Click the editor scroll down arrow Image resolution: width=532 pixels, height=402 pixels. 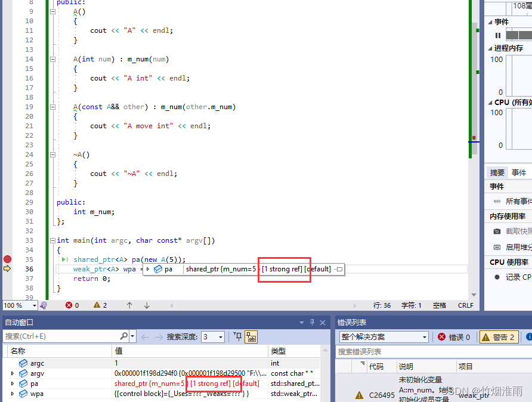[x=474, y=295]
